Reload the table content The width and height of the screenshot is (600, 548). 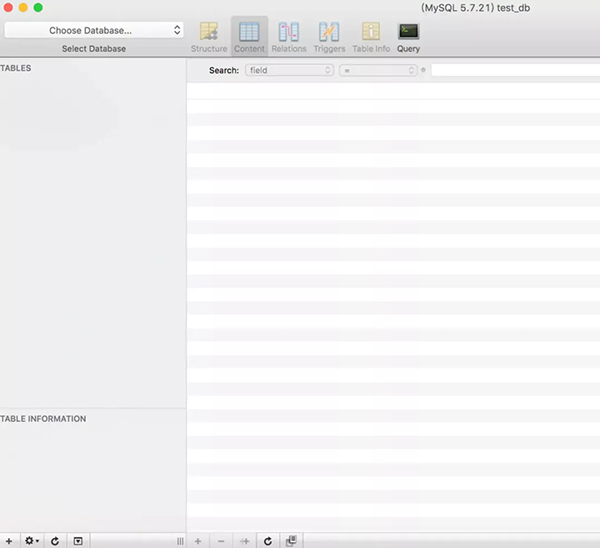point(268,541)
